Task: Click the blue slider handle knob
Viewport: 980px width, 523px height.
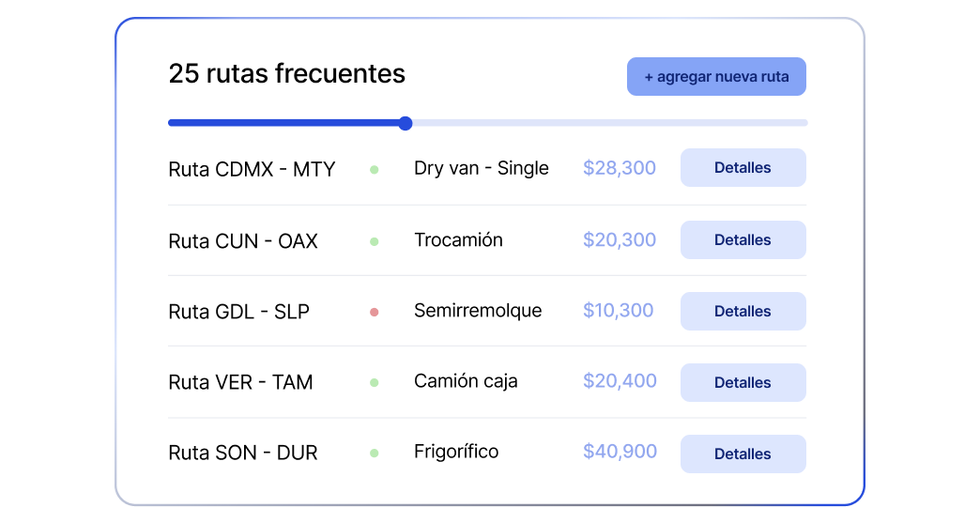Action: [x=406, y=123]
